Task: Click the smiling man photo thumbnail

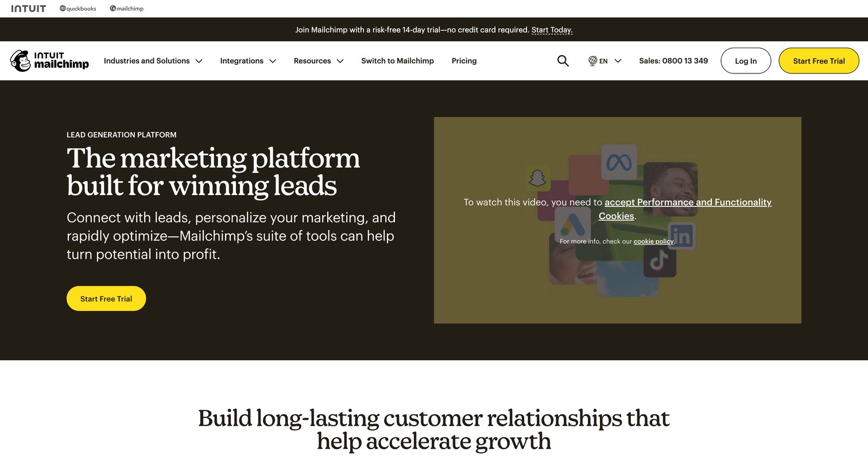Action: (671, 189)
